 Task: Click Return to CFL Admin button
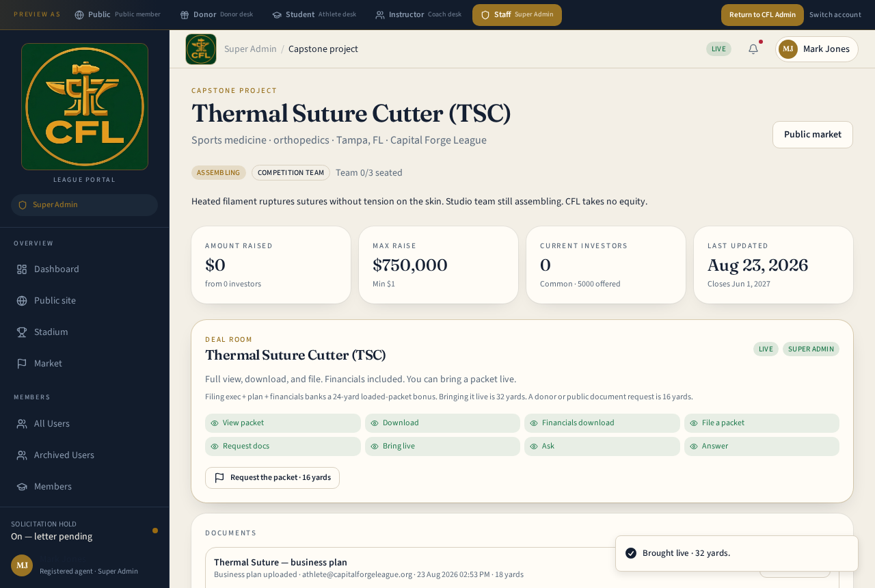pyautogui.click(x=762, y=15)
